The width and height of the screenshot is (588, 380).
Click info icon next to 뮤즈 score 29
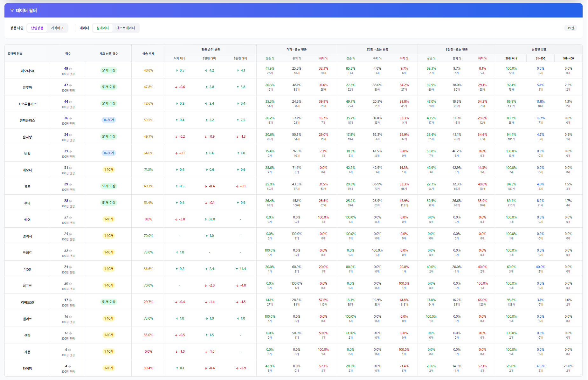[71, 184]
